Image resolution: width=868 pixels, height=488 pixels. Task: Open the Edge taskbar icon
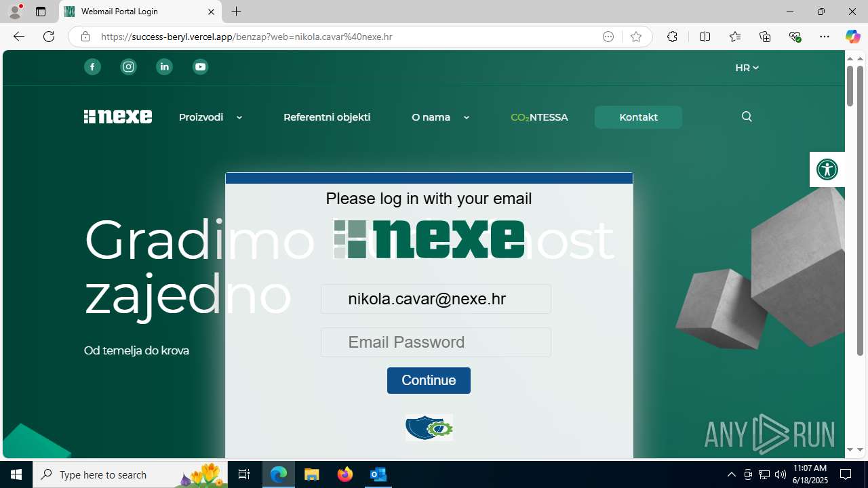tap(279, 474)
